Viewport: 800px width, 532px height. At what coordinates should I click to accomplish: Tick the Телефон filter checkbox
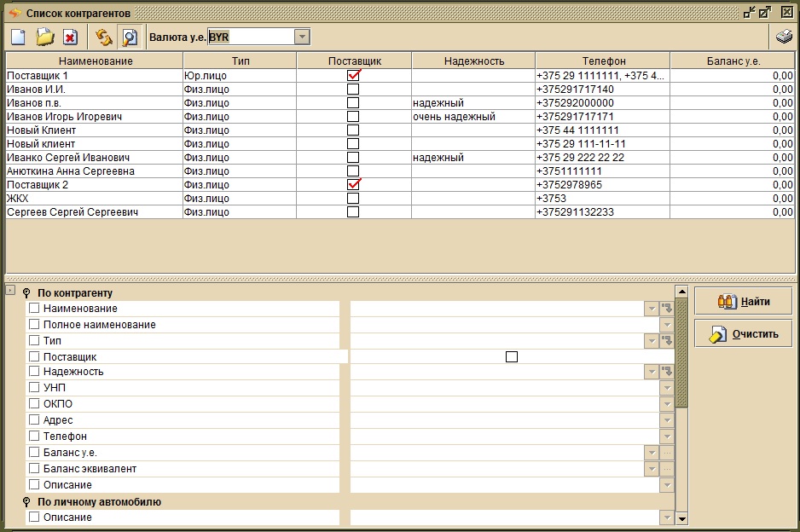click(34, 437)
